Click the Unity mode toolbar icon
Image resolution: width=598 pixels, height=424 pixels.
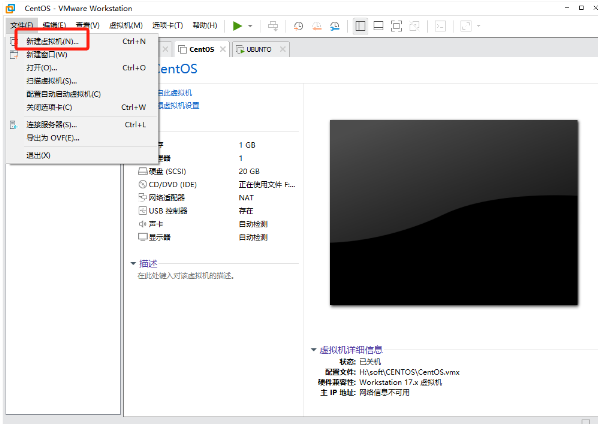pyautogui.click(x=414, y=26)
